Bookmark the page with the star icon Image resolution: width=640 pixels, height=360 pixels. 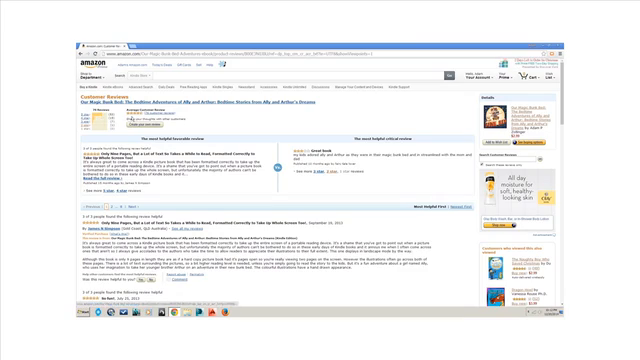click(544, 54)
